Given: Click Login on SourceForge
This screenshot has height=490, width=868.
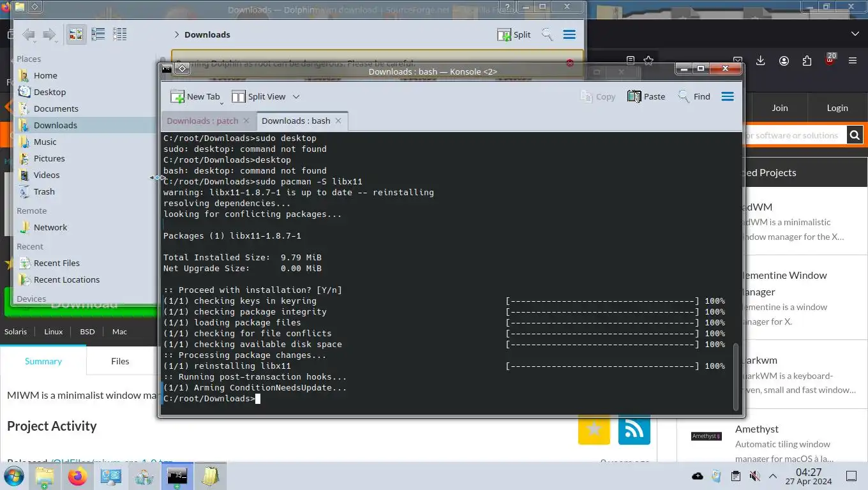Looking at the screenshot, I should tap(837, 108).
